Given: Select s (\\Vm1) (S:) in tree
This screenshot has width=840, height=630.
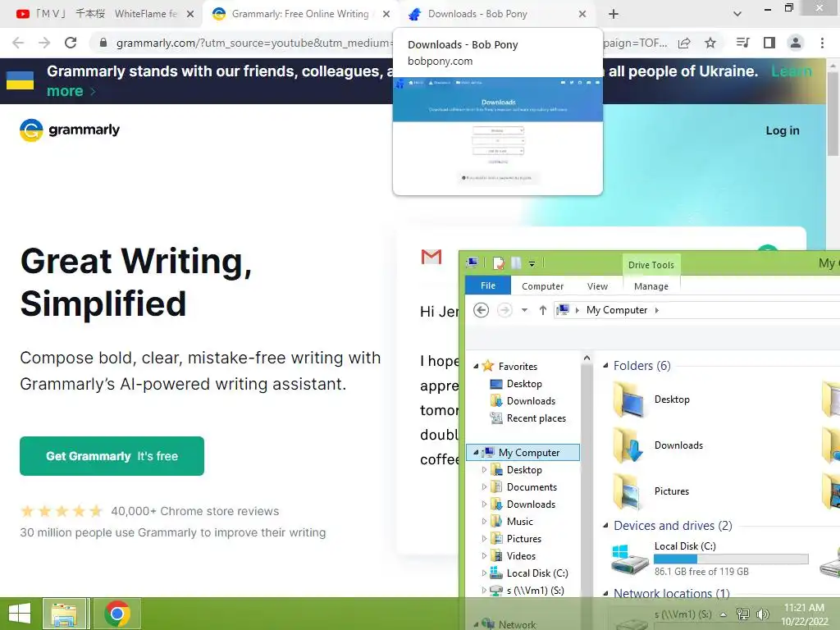Looking at the screenshot, I should click(x=535, y=591).
